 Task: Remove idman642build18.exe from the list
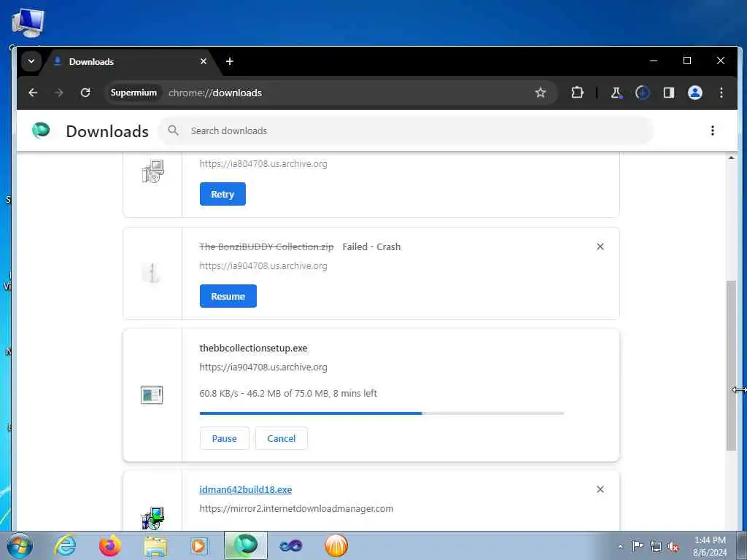[600, 489]
